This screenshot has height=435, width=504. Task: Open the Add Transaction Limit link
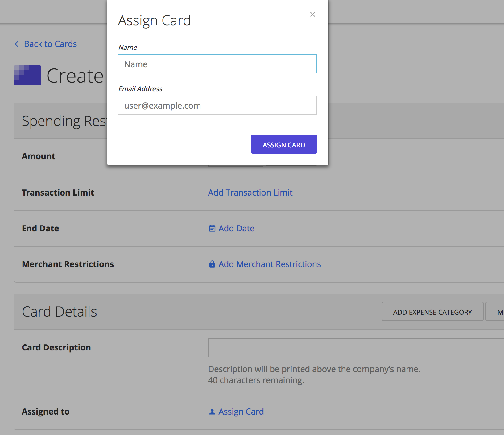tap(250, 193)
